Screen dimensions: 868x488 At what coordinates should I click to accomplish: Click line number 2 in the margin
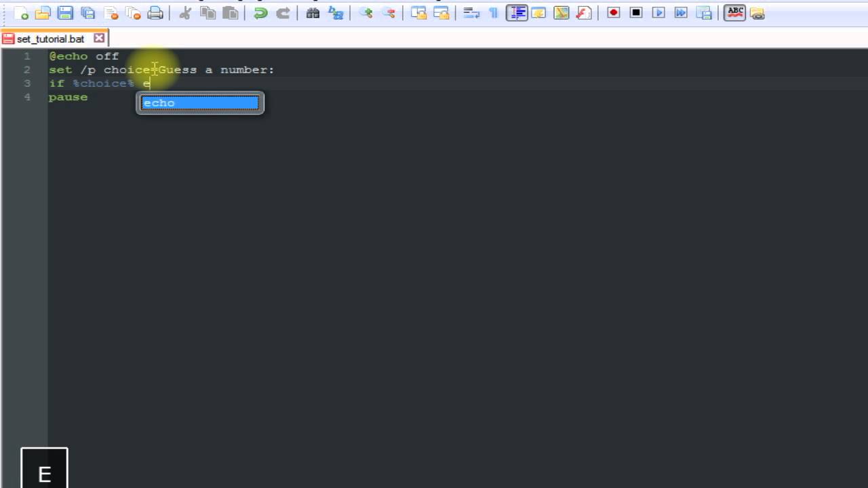coord(27,70)
